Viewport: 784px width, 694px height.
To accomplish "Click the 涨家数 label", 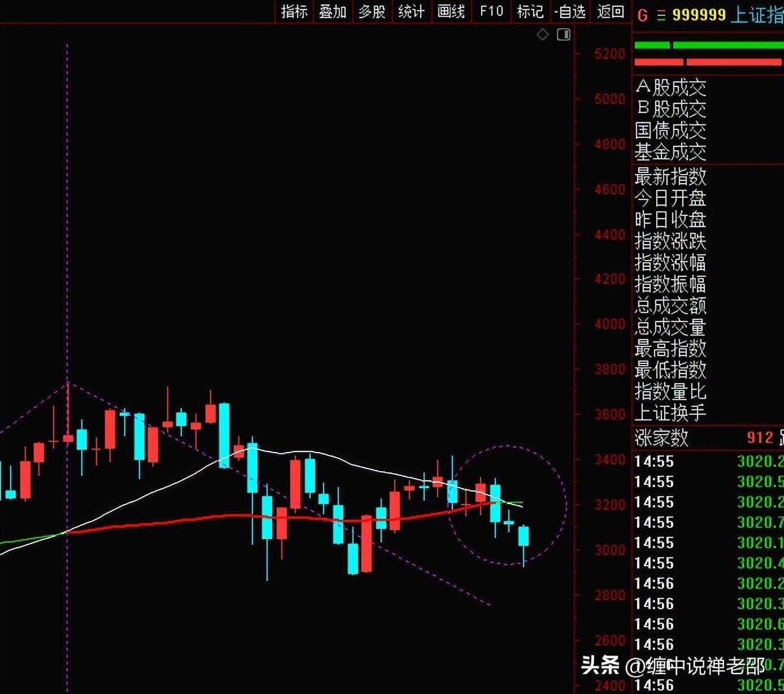I will tap(661, 438).
